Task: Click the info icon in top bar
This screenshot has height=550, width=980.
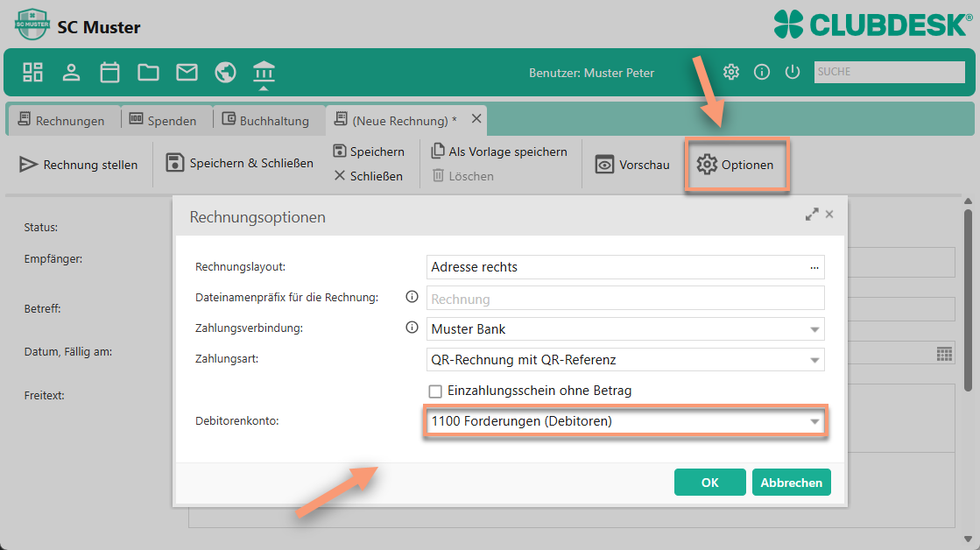Action: tap(762, 72)
